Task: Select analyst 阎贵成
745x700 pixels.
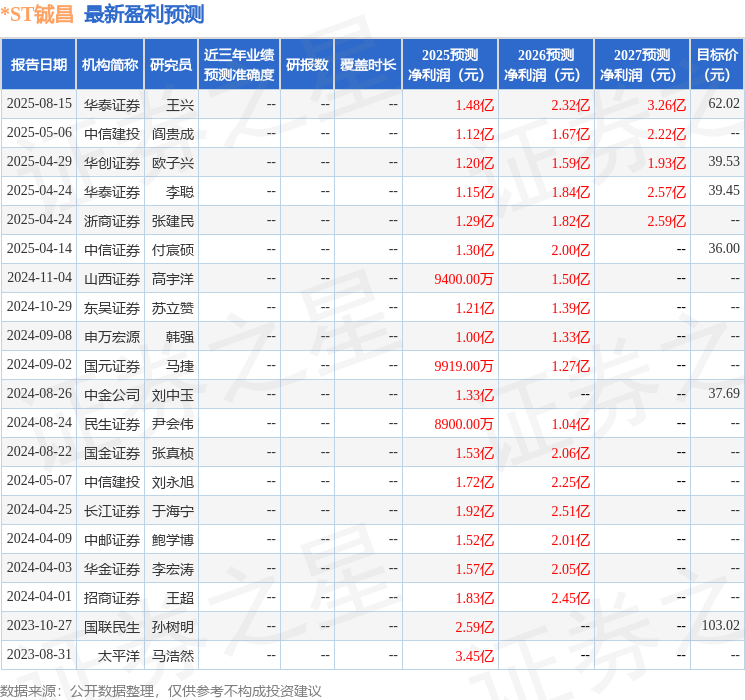Action: pyautogui.click(x=173, y=134)
